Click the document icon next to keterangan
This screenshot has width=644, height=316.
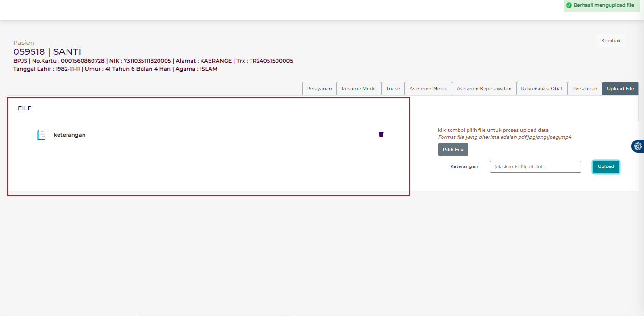(42, 135)
